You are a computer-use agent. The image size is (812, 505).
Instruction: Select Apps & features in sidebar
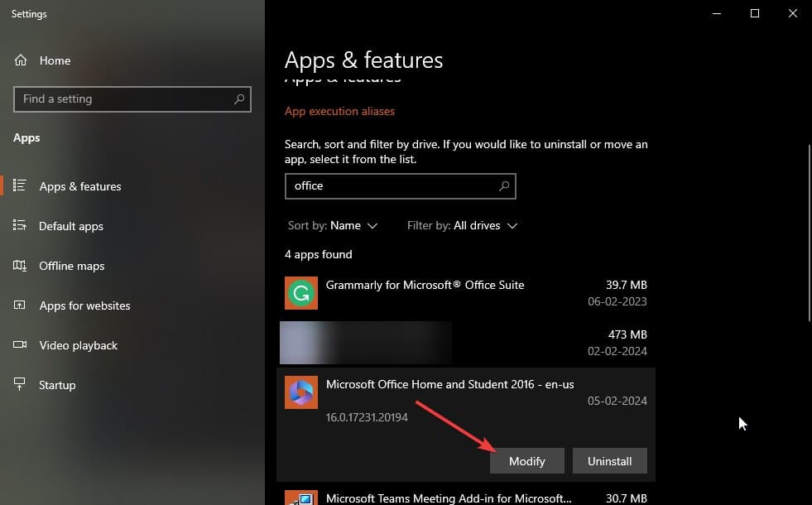pyautogui.click(x=80, y=186)
